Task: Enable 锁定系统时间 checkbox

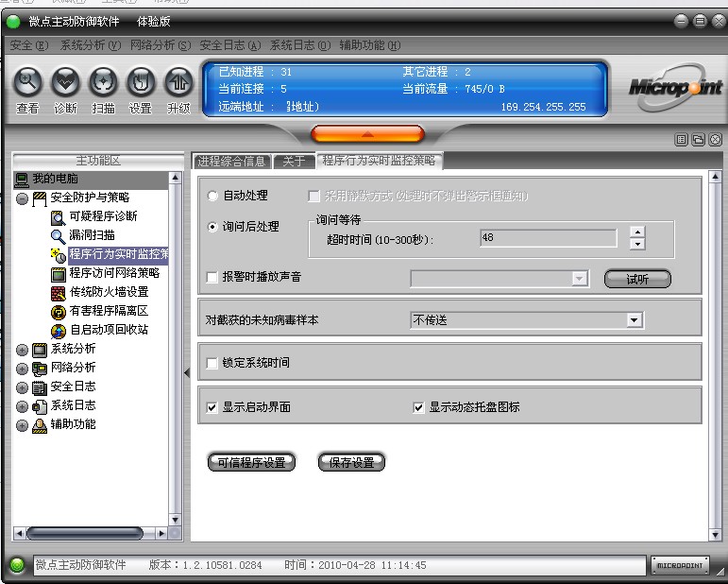Action: [212, 363]
